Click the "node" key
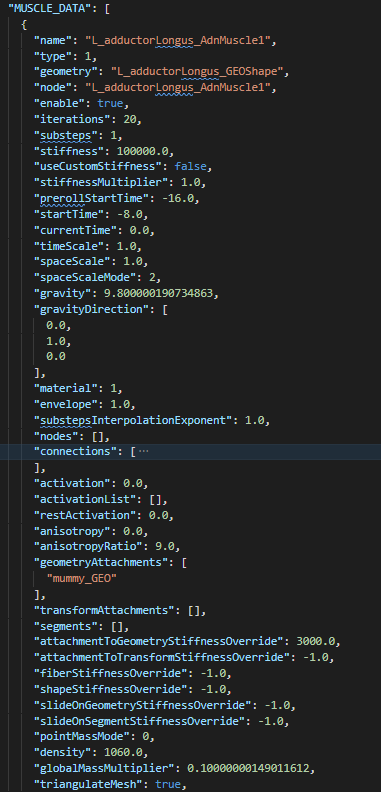 [x=53, y=87]
